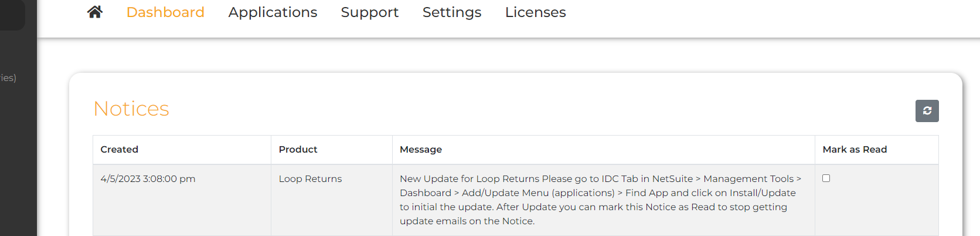Click the New Update notice message text
Viewport: 980px width, 236px height.
click(598, 200)
